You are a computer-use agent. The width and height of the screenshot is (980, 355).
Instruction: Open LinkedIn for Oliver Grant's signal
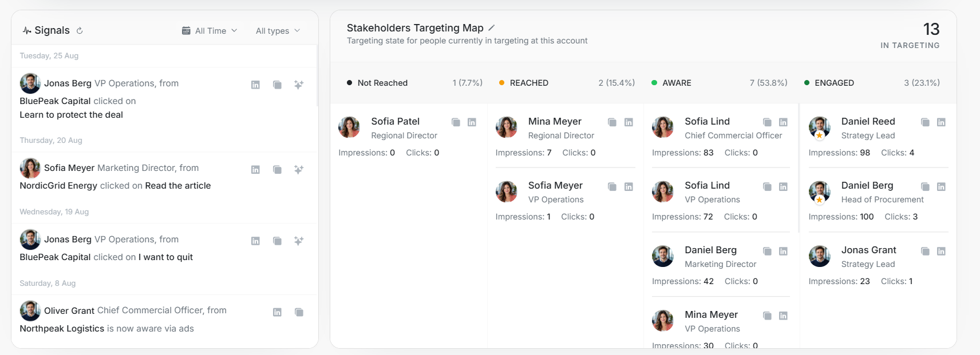point(277,312)
